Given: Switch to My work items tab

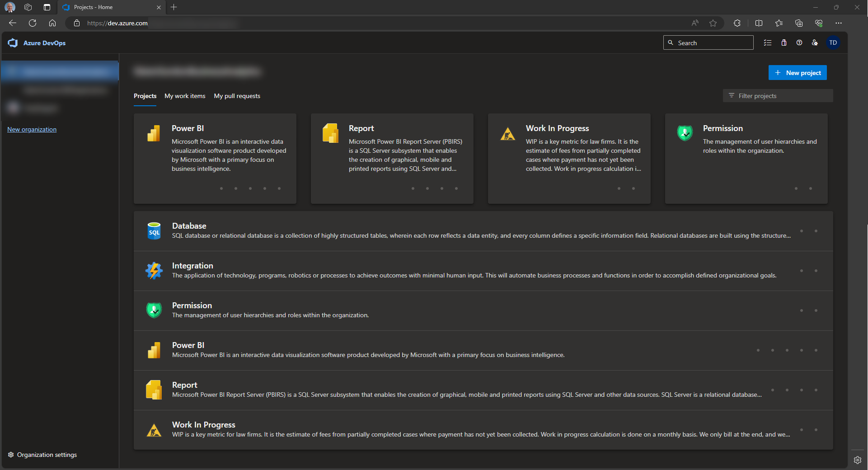Looking at the screenshot, I should [x=185, y=96].
